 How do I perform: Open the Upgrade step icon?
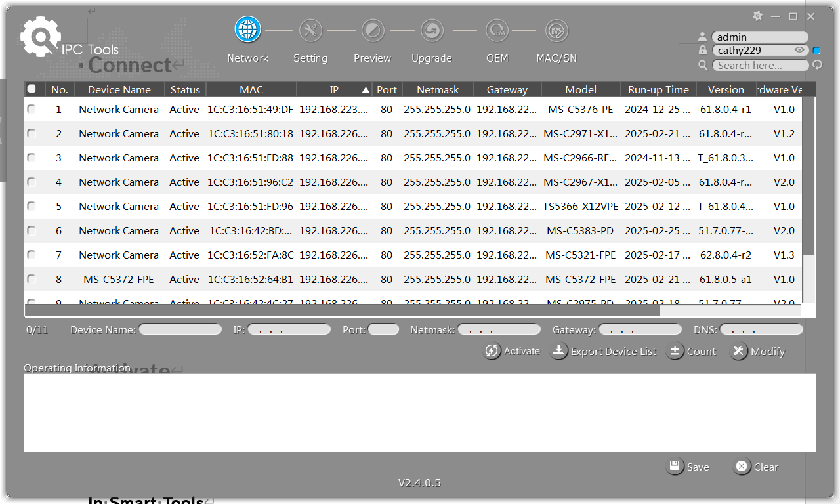pos(432,30)
